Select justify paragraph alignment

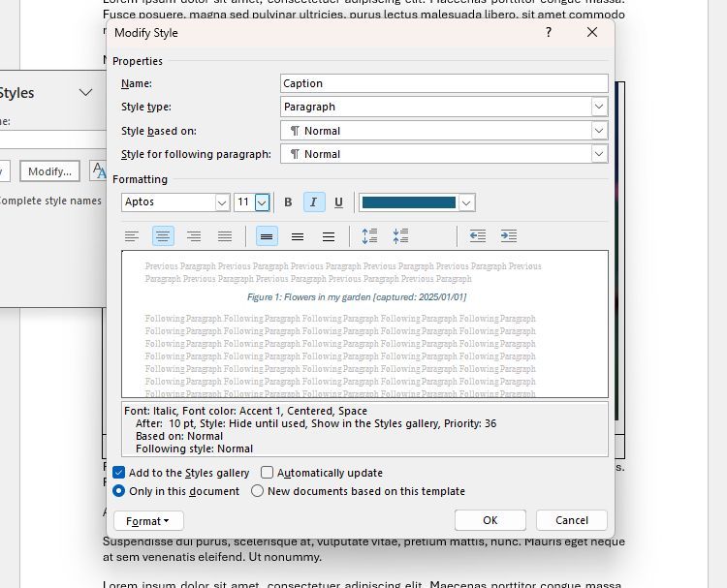(225, 236)
